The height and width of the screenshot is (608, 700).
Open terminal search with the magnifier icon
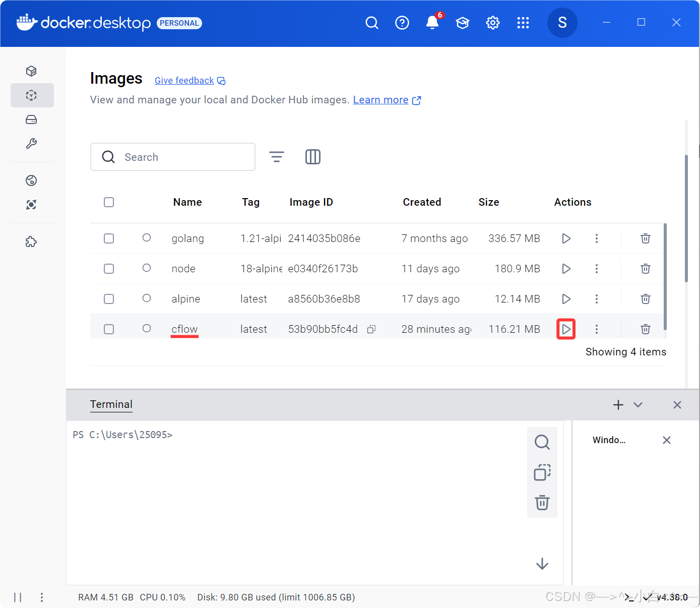(x=542, y=442)
